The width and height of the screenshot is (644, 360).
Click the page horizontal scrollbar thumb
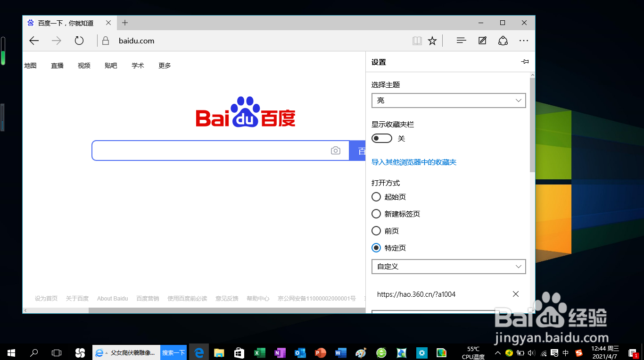(226, 310)
